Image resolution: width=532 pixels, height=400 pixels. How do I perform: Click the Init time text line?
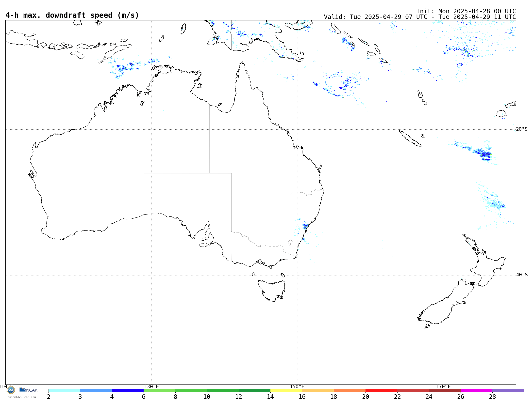[466, 11]
